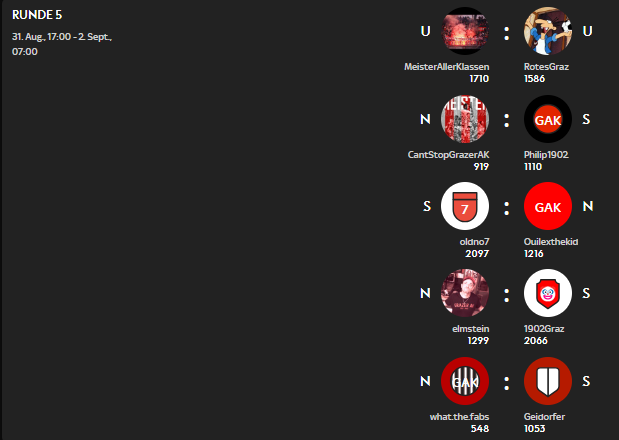This screenshot has height=440, width=619.
Task: Open Ouilexthekid's red GAK avatar
Action: coord(548,206)
